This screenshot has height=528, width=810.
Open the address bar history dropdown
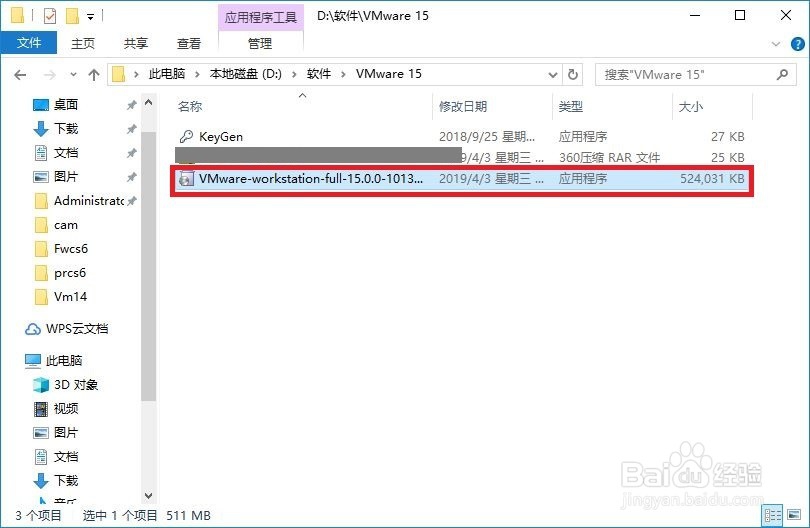(553, 75)
